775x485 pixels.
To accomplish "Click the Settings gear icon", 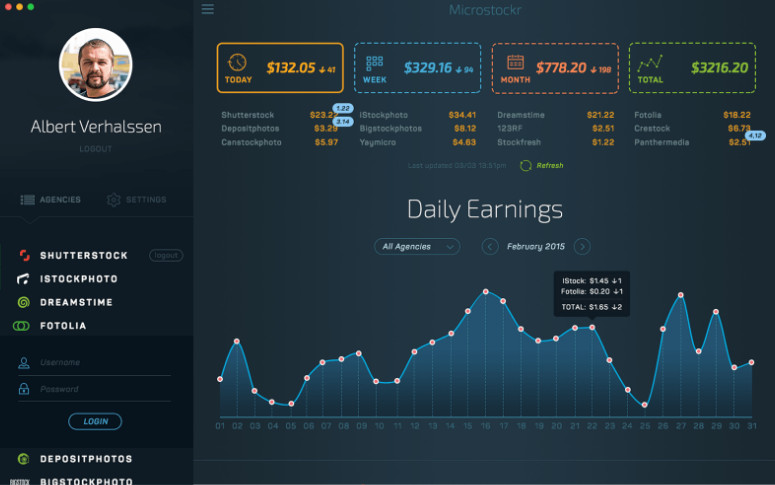I will tap(113, 200).
